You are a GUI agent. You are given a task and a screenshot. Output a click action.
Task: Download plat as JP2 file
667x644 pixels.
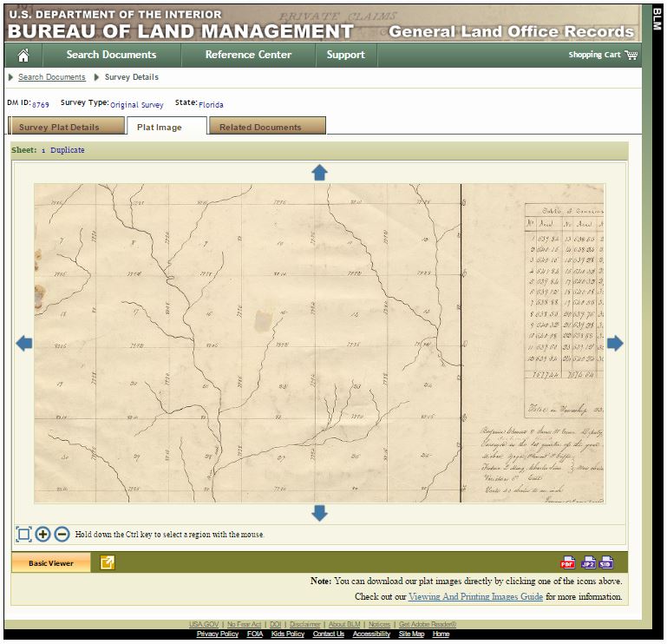588,562
